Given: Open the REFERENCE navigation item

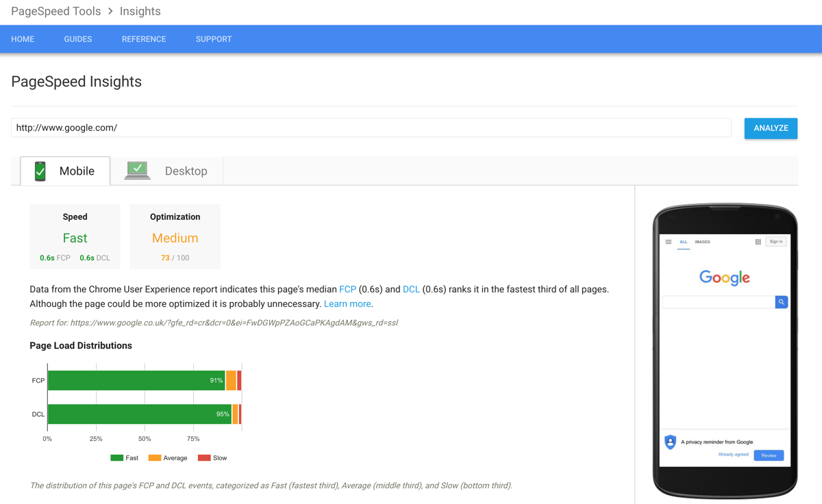Looking at the screenshot, I should click(144, 39).
